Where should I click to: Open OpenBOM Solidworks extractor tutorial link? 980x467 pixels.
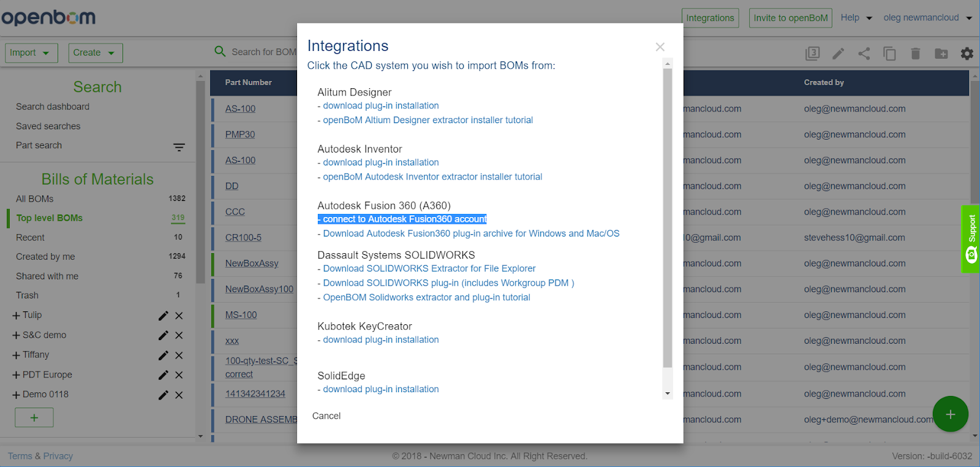point(426,297)
